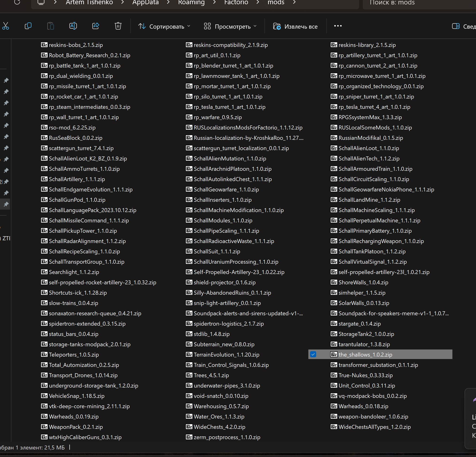Click the 7z icon of Water_Ores_1.1.3.zip
The width and height of the screenshot is (476, 457).
(189, 416)
